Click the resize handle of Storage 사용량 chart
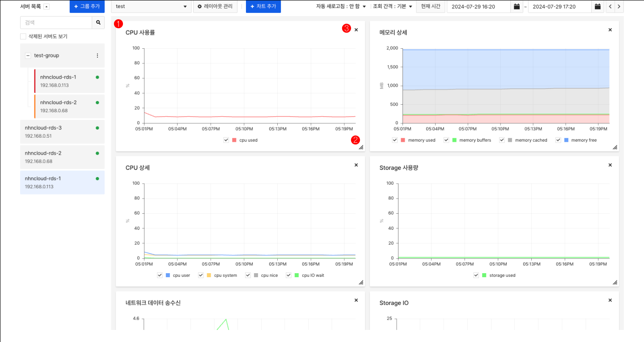644x342 pixels. [615, 283]
